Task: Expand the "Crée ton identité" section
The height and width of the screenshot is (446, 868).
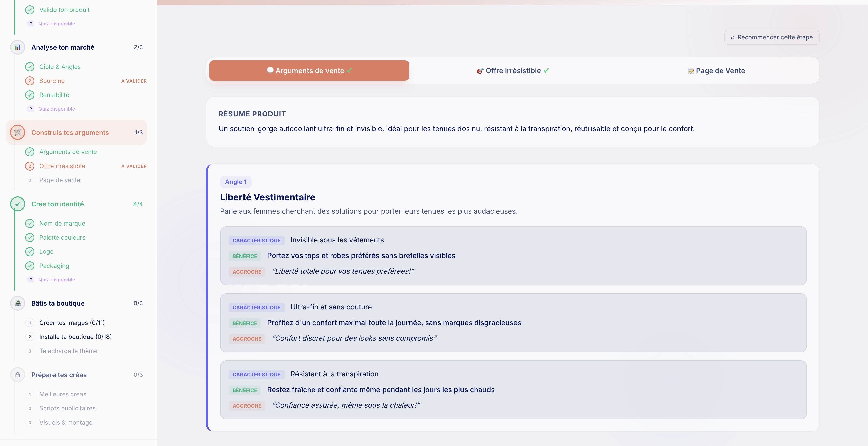Action: pyautogui.click(x=58, y=204)
